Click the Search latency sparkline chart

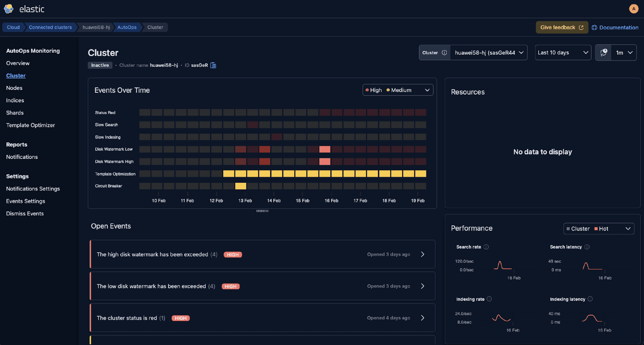click(x=592, y=266)
